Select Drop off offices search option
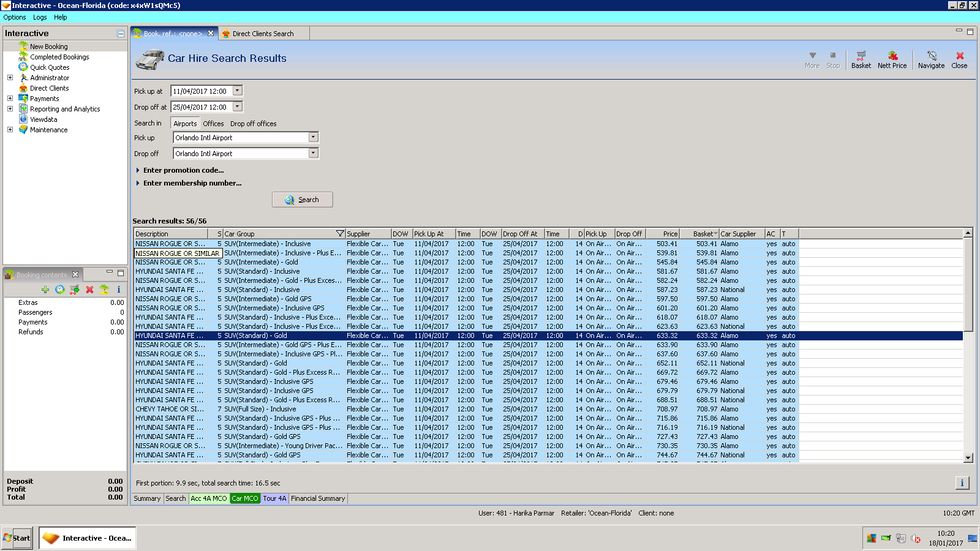 (253, 124)
